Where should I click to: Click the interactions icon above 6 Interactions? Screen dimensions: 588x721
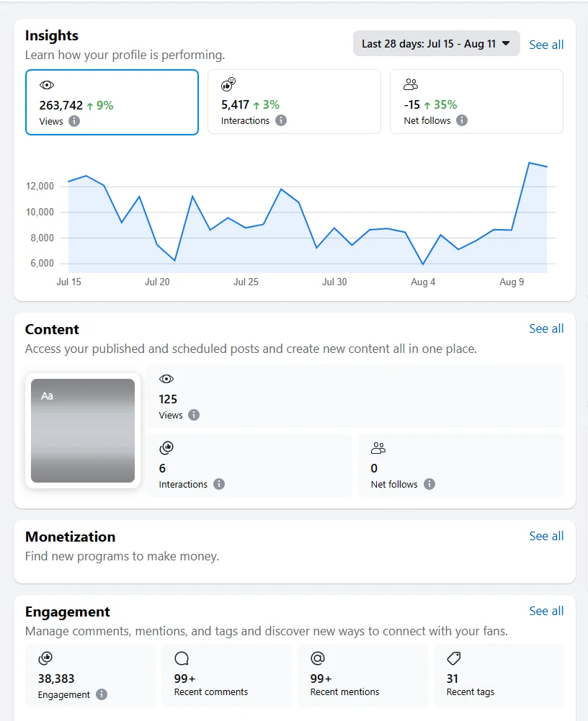coord(166,448)
